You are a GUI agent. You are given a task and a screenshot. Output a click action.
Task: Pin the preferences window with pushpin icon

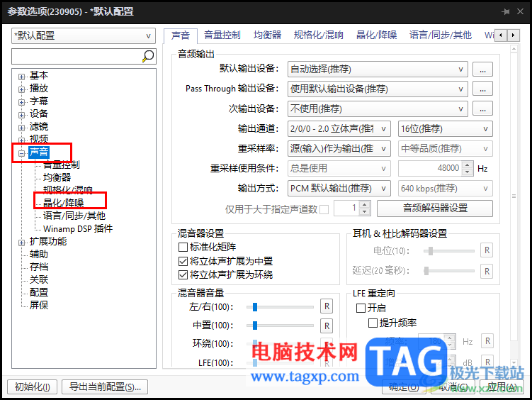click(506, 11)
